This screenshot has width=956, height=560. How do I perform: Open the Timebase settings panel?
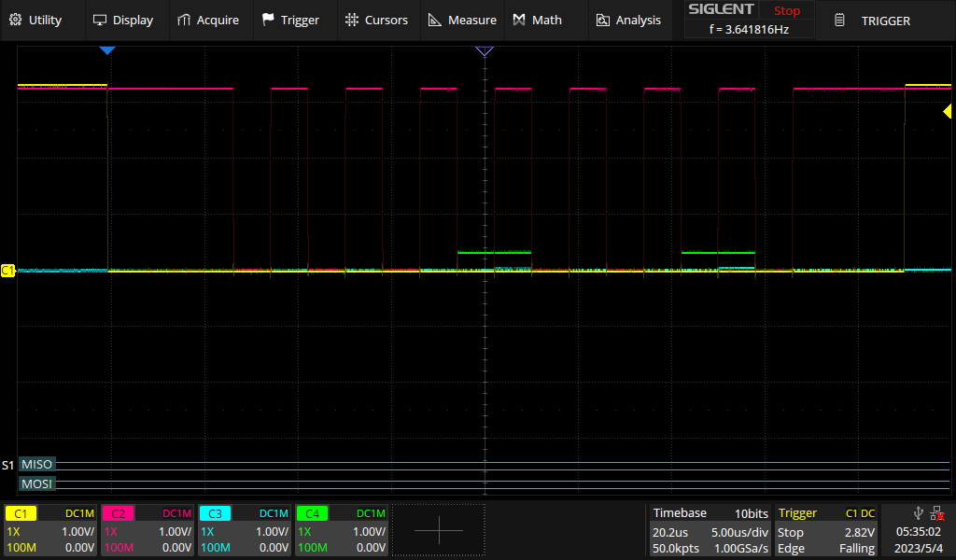point(710,530)
